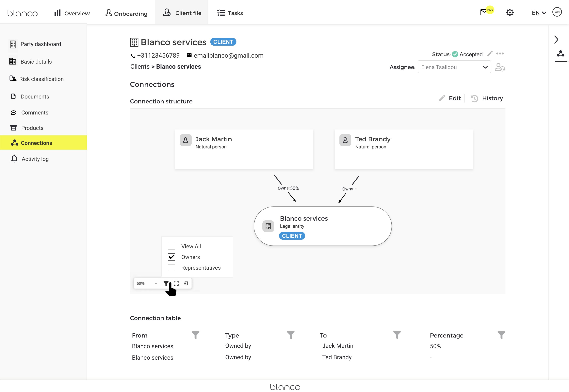This screenshot has height=392, width=569.
Task: Click the connections icon in right panel
Action: [560, 53]
